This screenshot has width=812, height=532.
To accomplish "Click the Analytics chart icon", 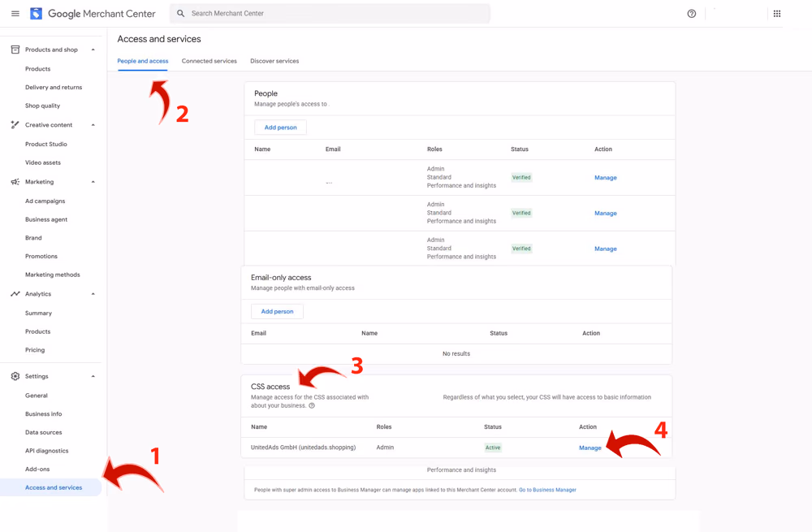I will 15,294.
